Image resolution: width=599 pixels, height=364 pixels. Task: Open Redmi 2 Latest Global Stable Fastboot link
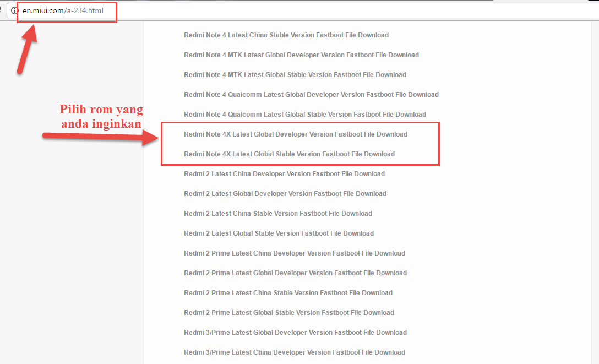(279, 233)
